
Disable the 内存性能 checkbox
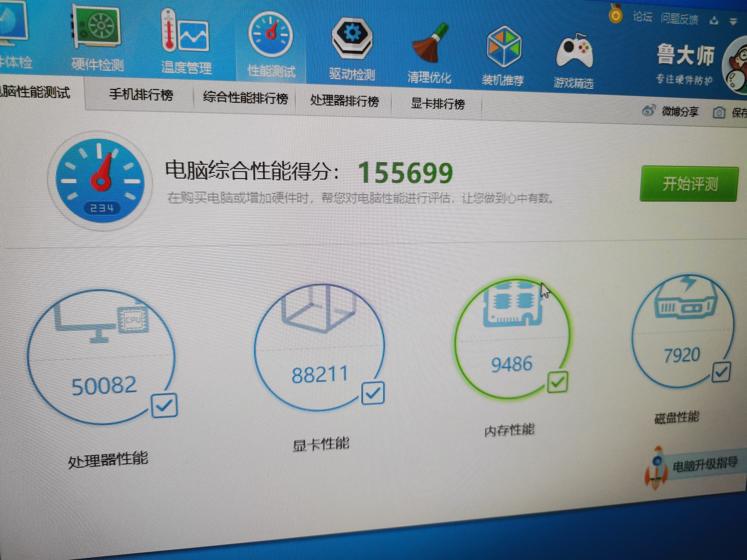click(557, 382)
